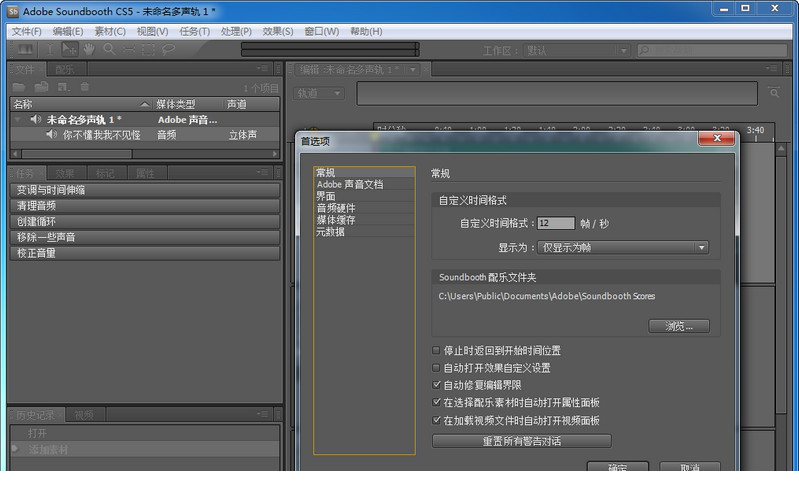
Task: Select the Hand tool
Action: tap(89, 49)
